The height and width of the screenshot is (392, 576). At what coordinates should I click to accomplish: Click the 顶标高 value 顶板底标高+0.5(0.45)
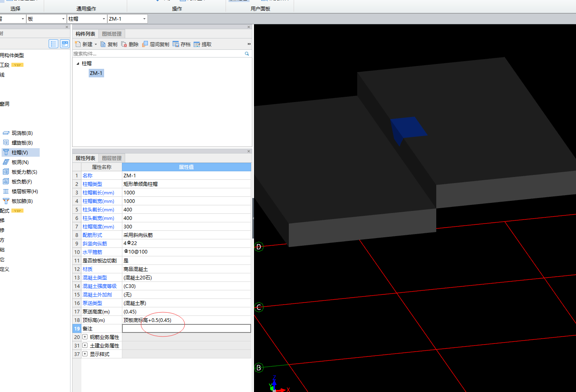(x=186, y=320)
